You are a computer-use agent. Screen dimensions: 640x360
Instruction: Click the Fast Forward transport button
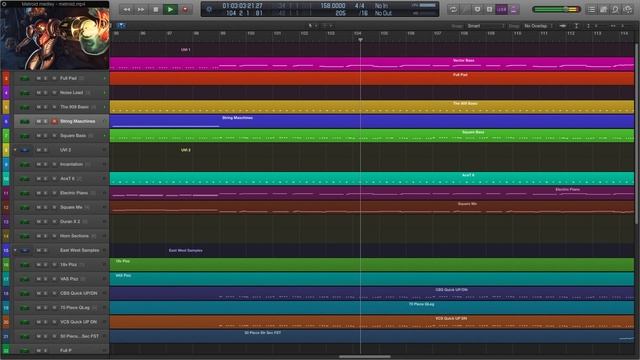pyautogui.click(x=141, y=9)
